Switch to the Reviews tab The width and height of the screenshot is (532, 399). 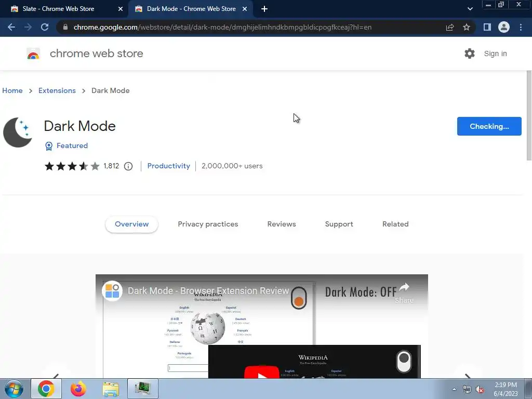tap(282, 224)
